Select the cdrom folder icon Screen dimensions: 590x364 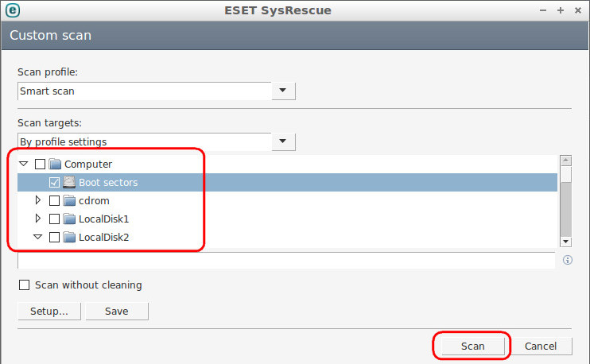[x=69, y=200]
